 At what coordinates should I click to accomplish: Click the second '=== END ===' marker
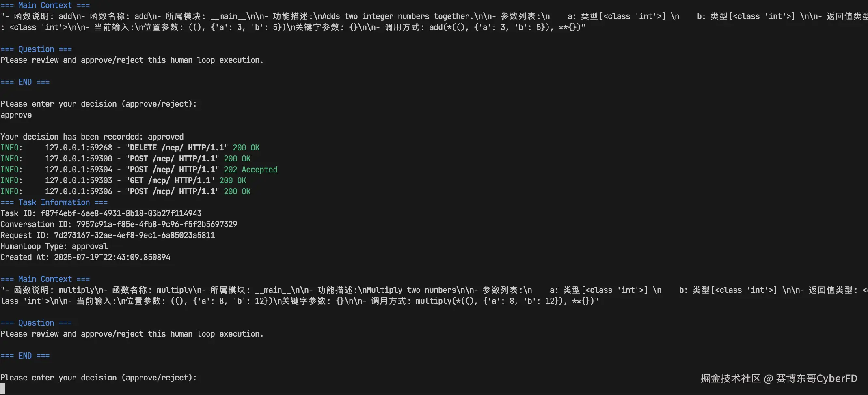pos(25,356)
